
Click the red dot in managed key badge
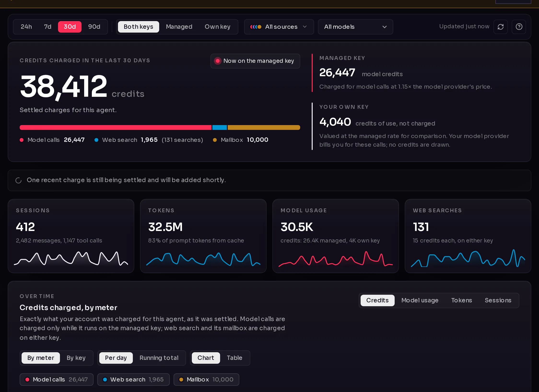pos(218,61)
